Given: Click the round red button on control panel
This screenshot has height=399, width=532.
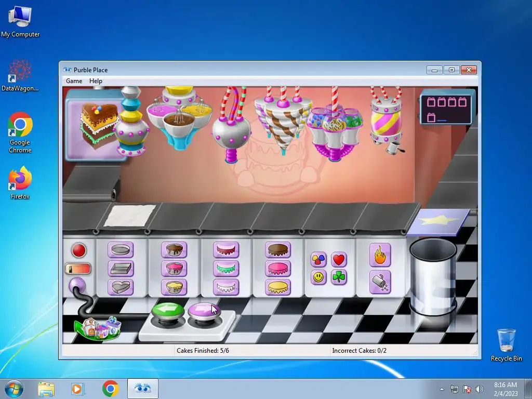Looking at the screenshot, I should click(x=79, y=250).
